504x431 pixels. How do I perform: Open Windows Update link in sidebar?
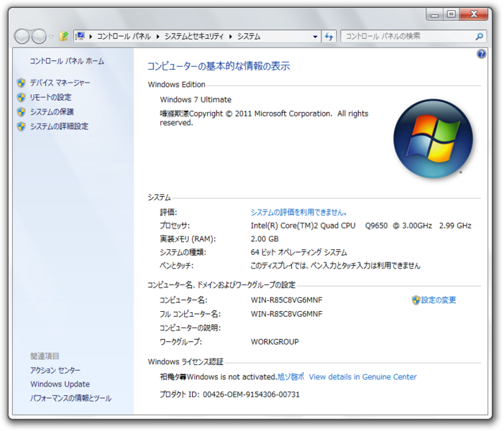point(60,384)
